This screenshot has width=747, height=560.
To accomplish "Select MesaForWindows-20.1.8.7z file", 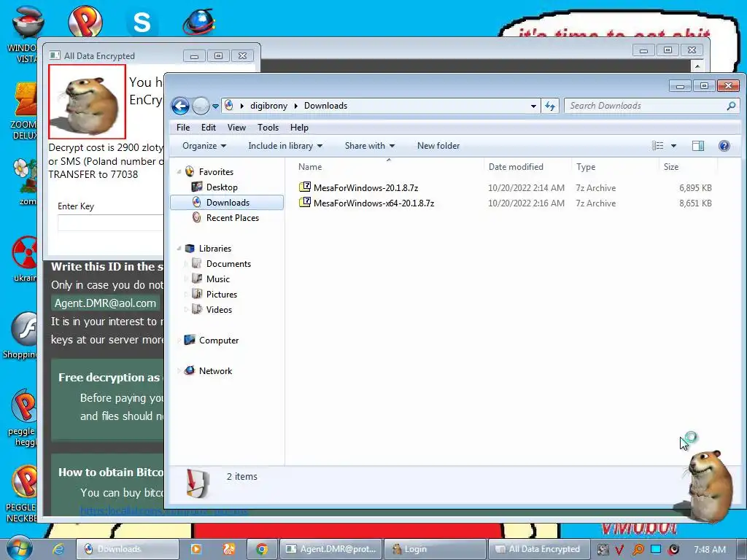I will (365, 188).
